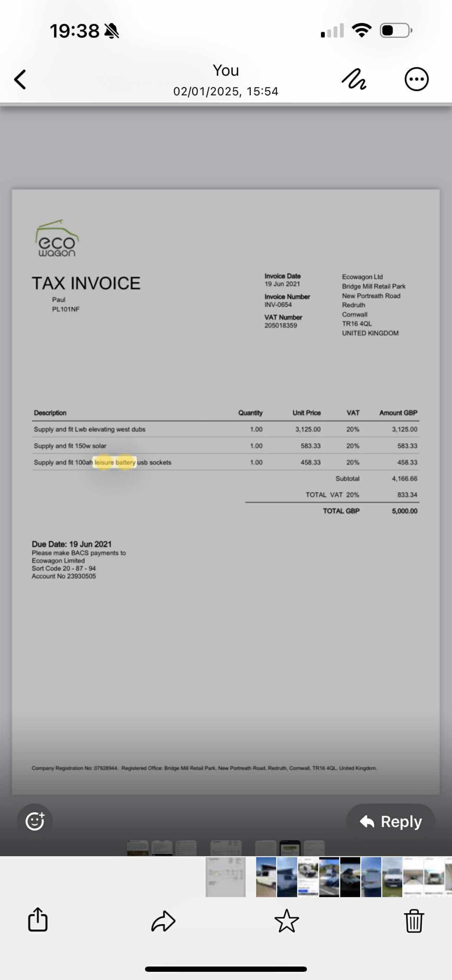
Task: Open the share sheet icon
Action: click(38, 919)
